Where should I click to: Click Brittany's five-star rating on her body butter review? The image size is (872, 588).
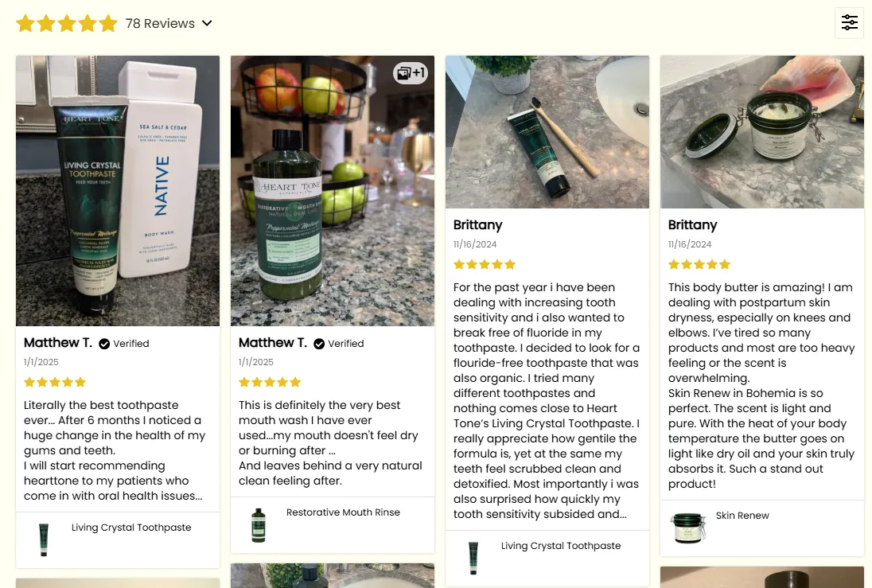pyautogui.click(x=699, y=264)
